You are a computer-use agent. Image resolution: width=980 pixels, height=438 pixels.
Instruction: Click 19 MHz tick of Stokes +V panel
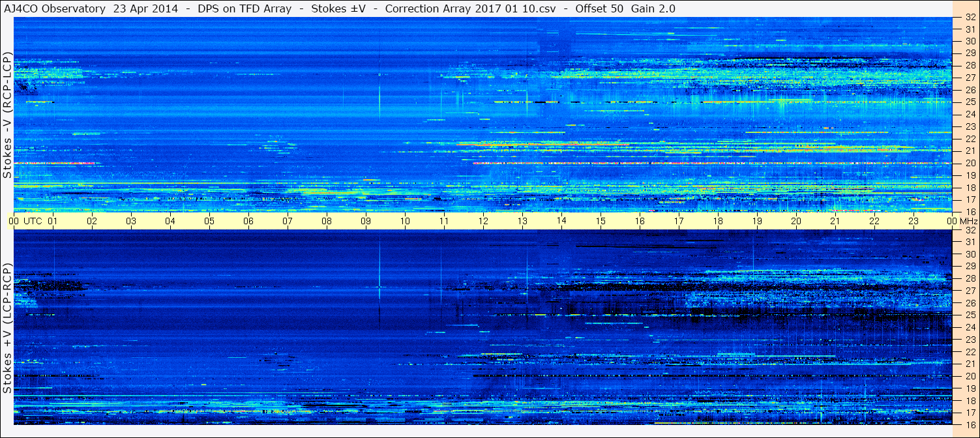click(970, 388)
